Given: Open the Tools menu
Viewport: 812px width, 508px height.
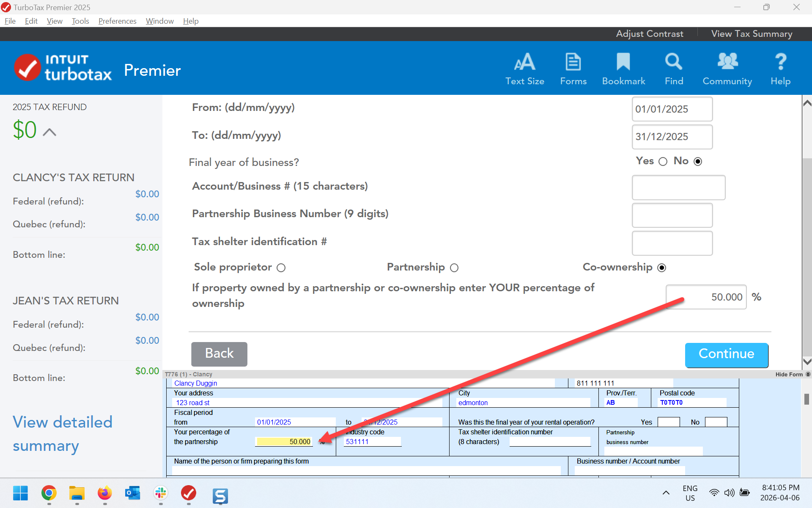Looking at the screenshot, I should click(80, 21).
